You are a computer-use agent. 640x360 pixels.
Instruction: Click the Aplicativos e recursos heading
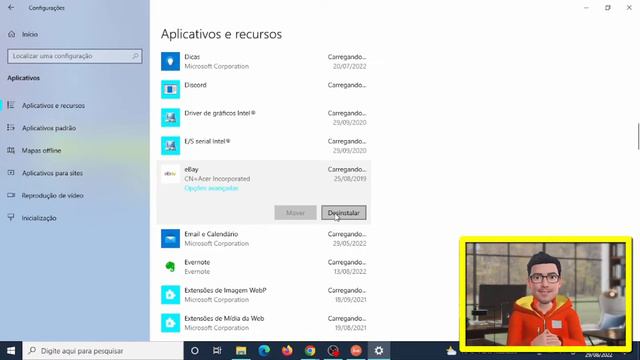(x=221, y=34)
